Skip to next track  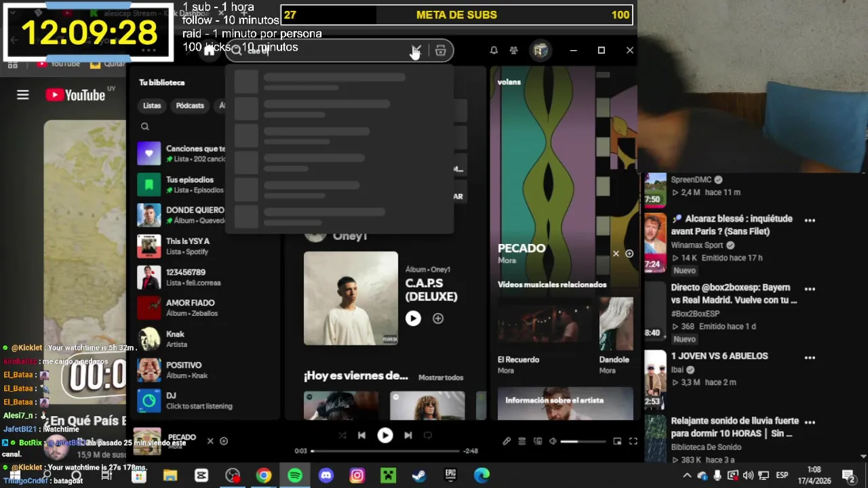[x=408, y=435]
